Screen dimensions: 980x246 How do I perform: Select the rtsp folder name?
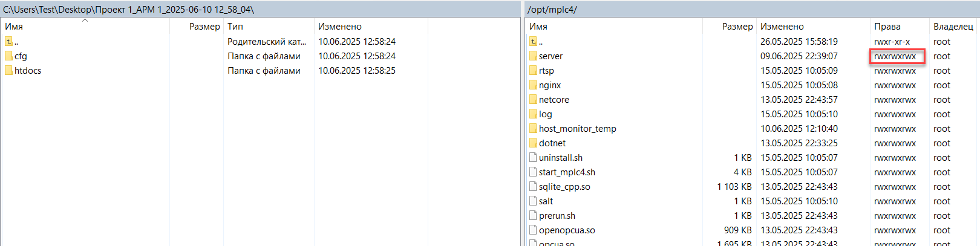pyautogui.click(x=546, y=71)
